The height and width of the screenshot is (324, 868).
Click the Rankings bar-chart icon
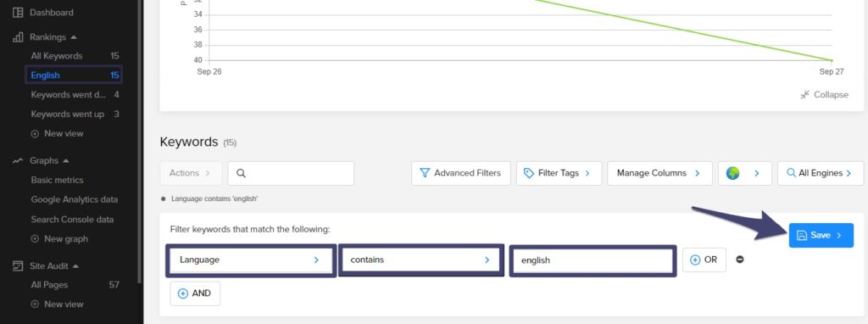(x=18, y=37)
